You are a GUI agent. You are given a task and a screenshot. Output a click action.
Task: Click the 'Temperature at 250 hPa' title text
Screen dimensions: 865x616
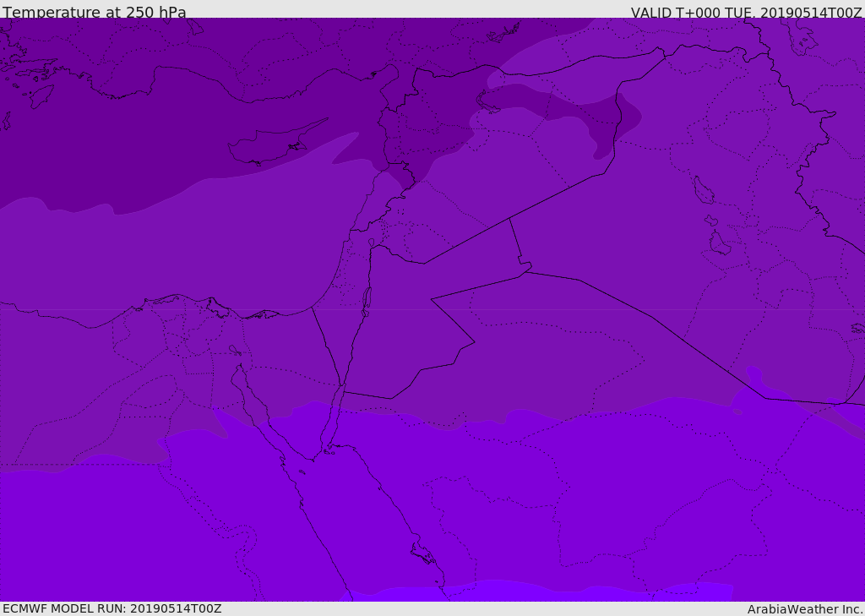[95, 12]
